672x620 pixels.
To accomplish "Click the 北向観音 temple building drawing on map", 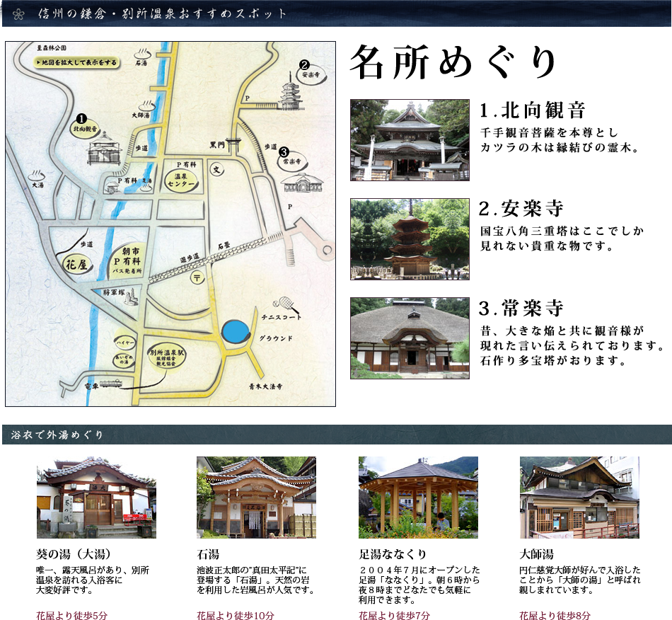I will pos(104,149).
